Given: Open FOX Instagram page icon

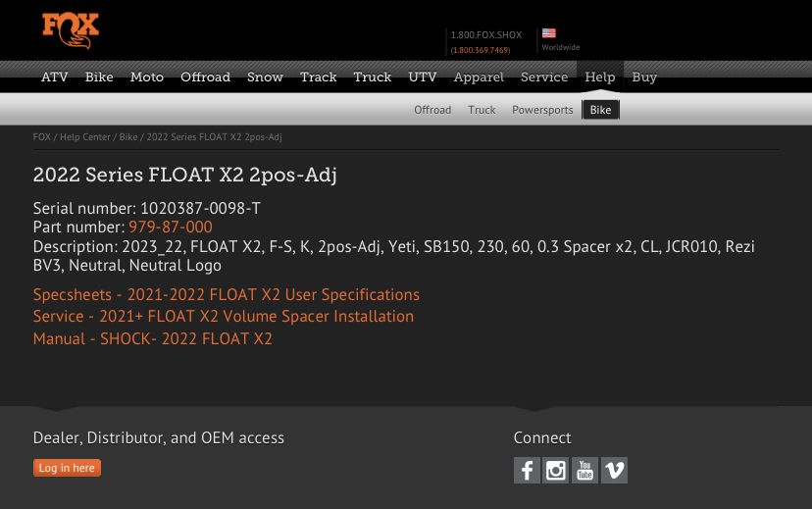Looking at the screenshot, I should (x=556, y=471).
